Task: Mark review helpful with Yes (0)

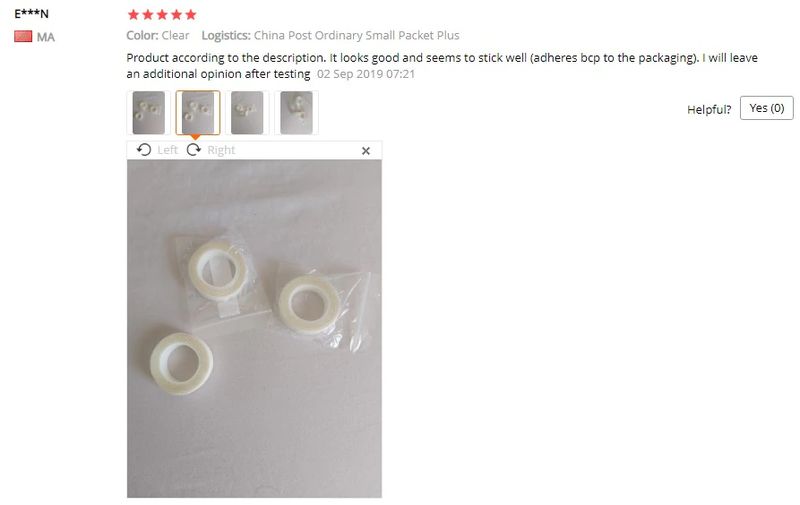Action: coord(766,108)
